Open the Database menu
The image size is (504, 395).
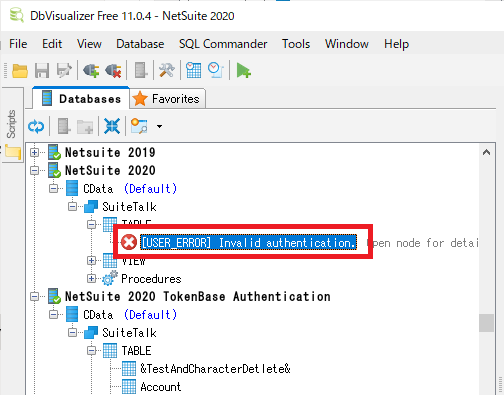[x=140, y=44]
